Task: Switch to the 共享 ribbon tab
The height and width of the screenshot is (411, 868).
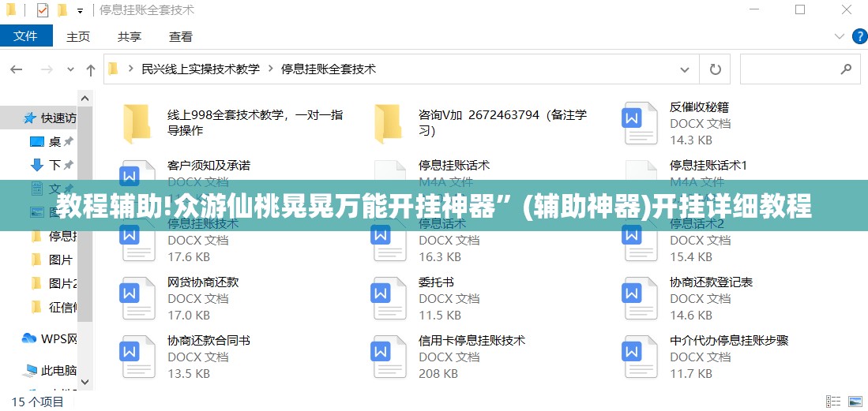Action: (130, 37)
